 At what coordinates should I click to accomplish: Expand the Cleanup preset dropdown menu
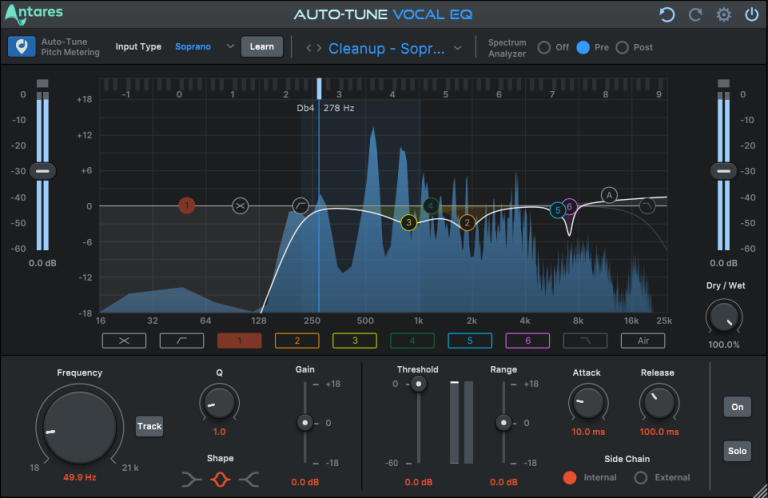(x=458, y=47)
